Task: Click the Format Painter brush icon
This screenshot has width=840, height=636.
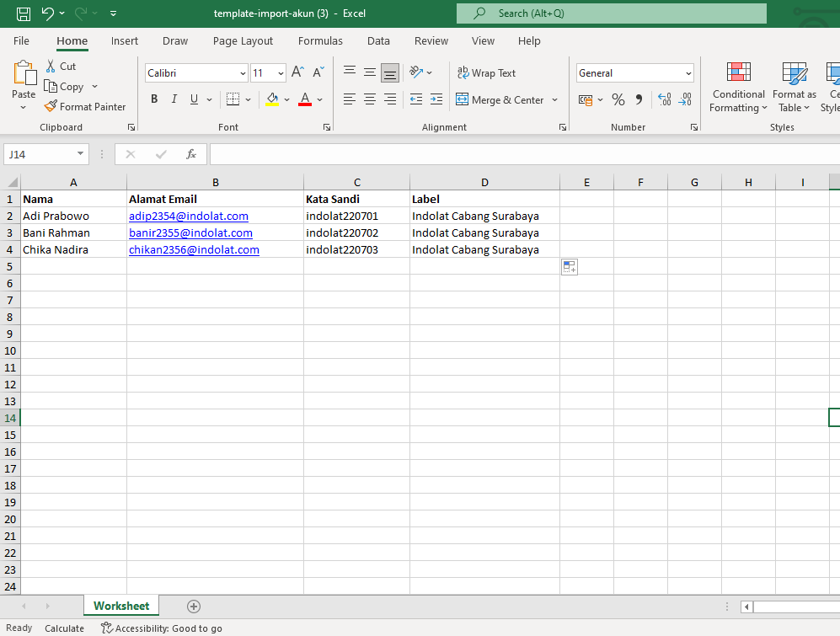Action: [x=51, y=106]
